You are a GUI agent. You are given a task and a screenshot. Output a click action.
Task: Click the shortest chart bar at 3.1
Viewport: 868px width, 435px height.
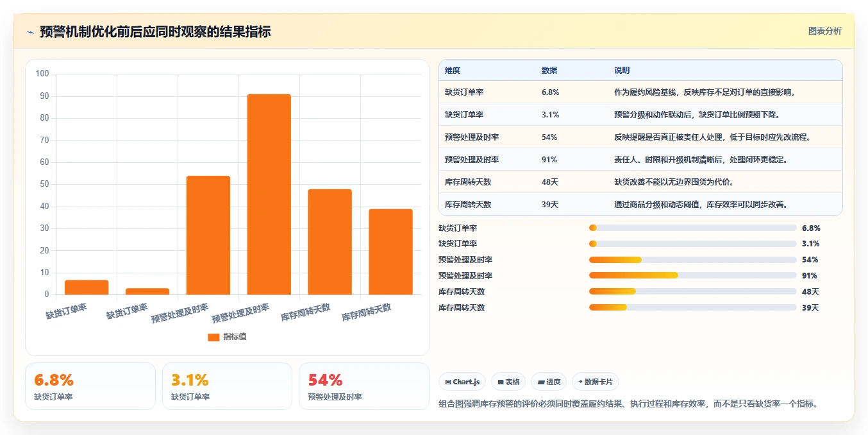click(x=147, y=291)
